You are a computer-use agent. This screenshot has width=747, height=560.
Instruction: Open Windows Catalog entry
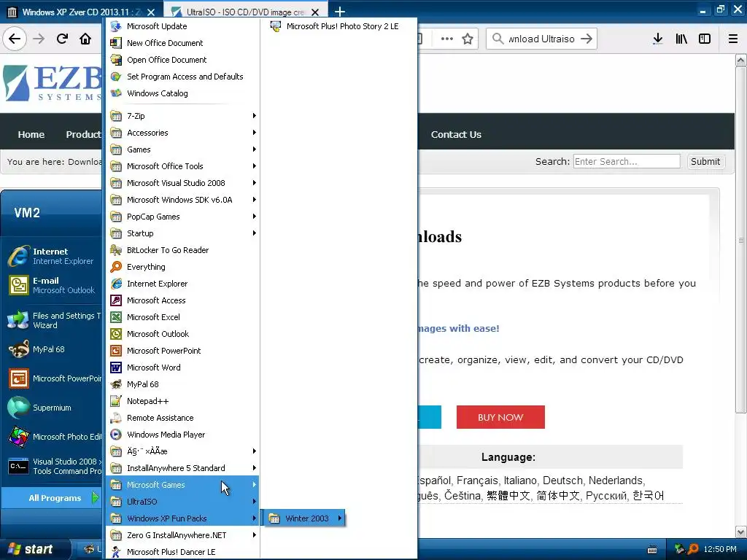[x=182, y=93]
